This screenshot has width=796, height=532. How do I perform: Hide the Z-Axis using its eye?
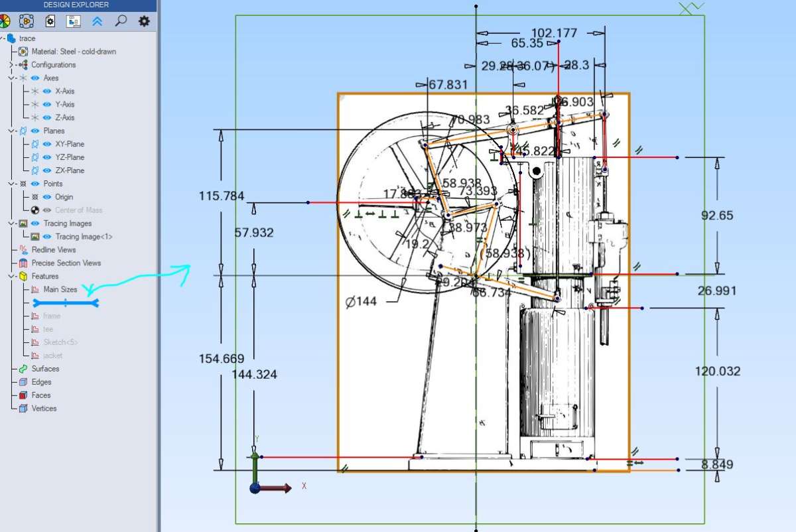pos(47,117)
